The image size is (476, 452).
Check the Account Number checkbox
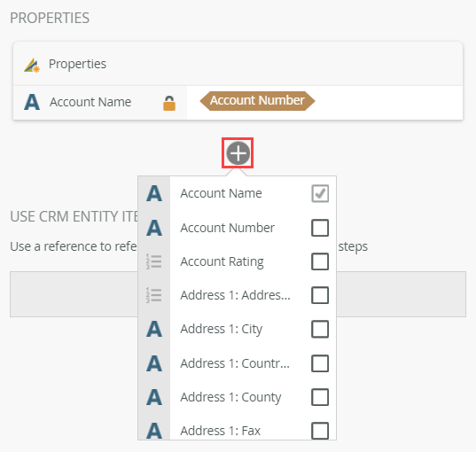320,228
